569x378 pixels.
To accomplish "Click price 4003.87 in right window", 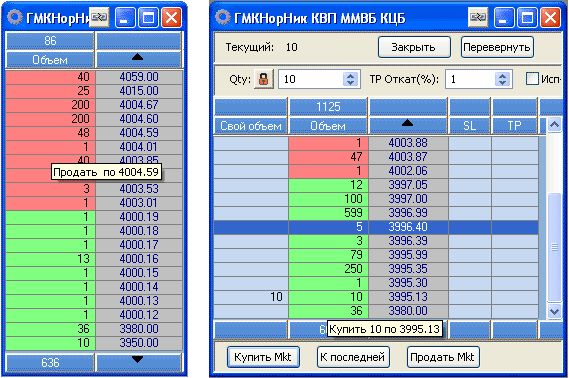I will click(408, 157).
